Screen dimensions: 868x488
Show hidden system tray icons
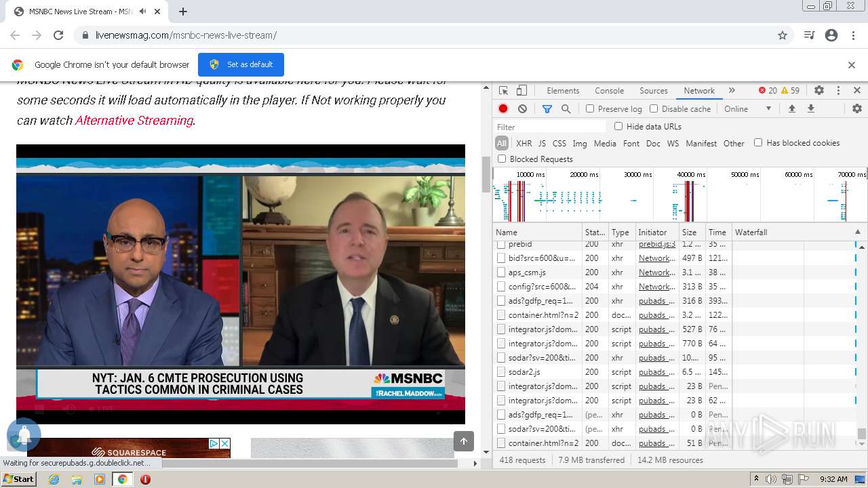tap(756, 479)
